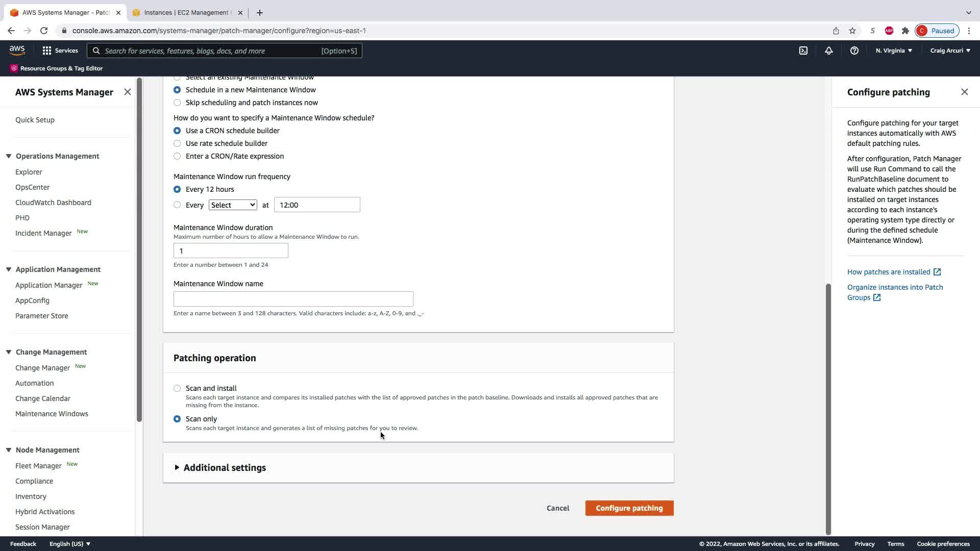Image resolution: width=980 pixels, height=551 pixels.
Task: Click the AWS logo home icon
Action: pyautogui.click(x=17, y=50)
